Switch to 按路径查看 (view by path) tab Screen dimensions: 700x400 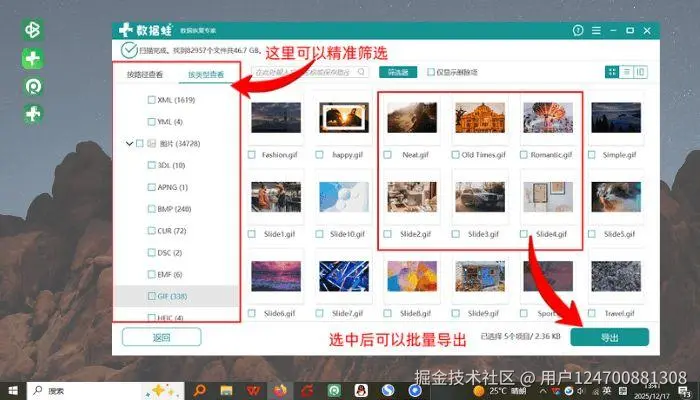click(145, 75)
